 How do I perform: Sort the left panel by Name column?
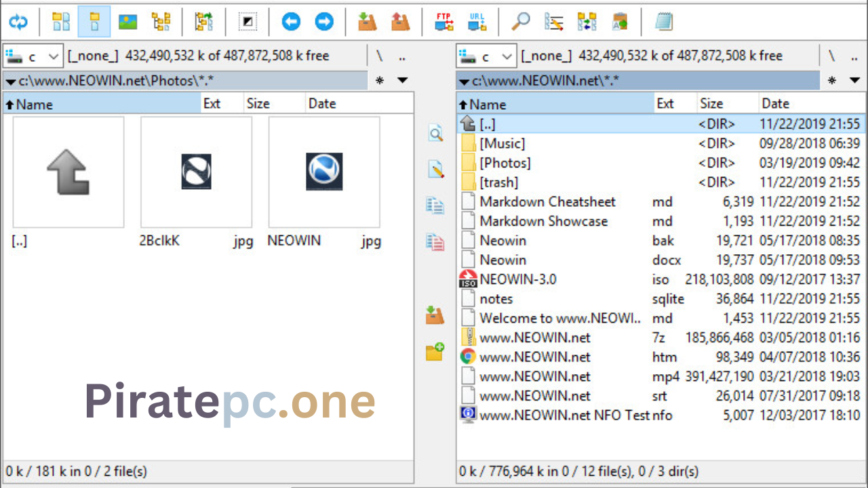click(102, 104)
